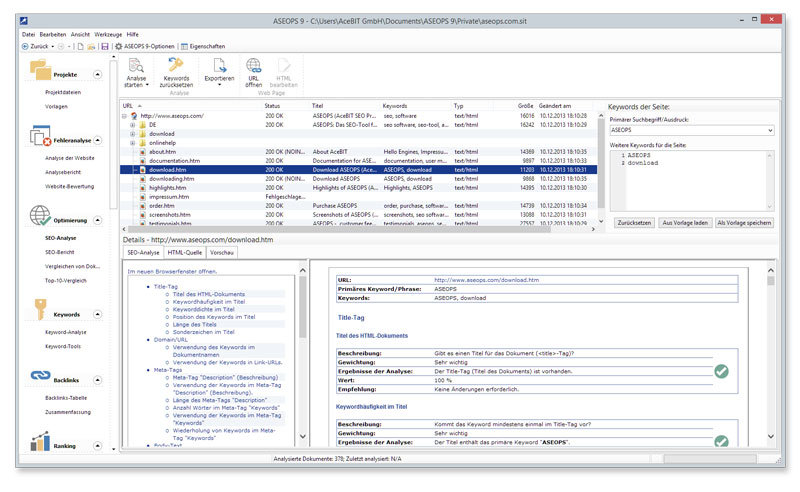The height and width of the screenshot is (492, 800).
Task: Click the URL öffnen globe icon
Action: (x=254, y=66)
